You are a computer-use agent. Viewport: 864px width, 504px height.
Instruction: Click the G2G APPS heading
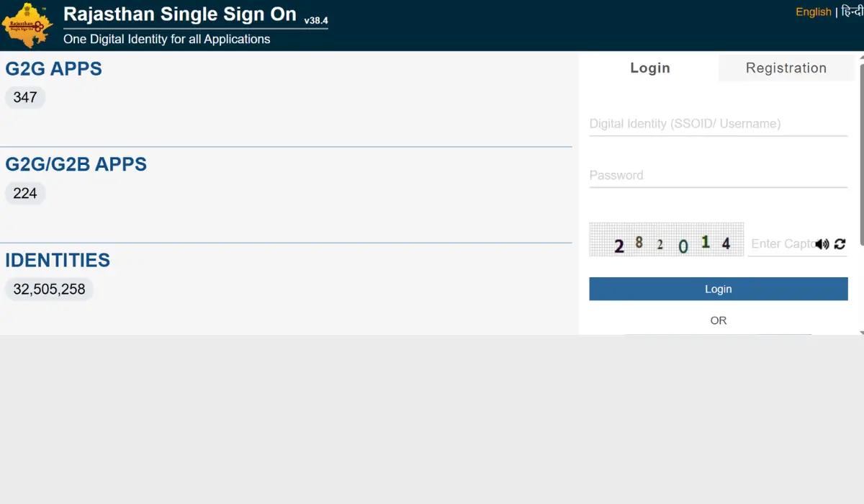[54, 69]
